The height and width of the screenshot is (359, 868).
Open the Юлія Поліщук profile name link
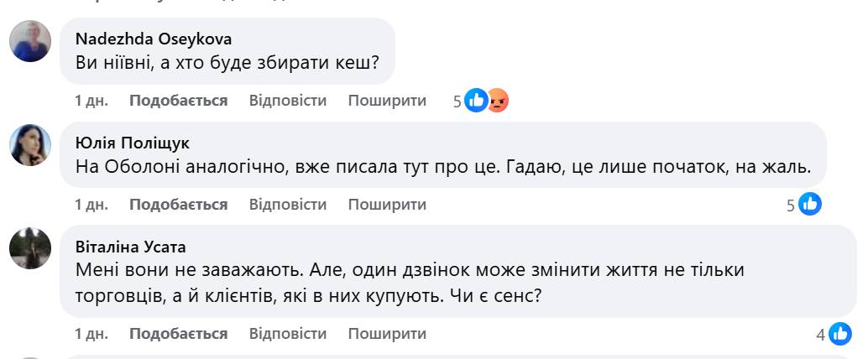133,143
